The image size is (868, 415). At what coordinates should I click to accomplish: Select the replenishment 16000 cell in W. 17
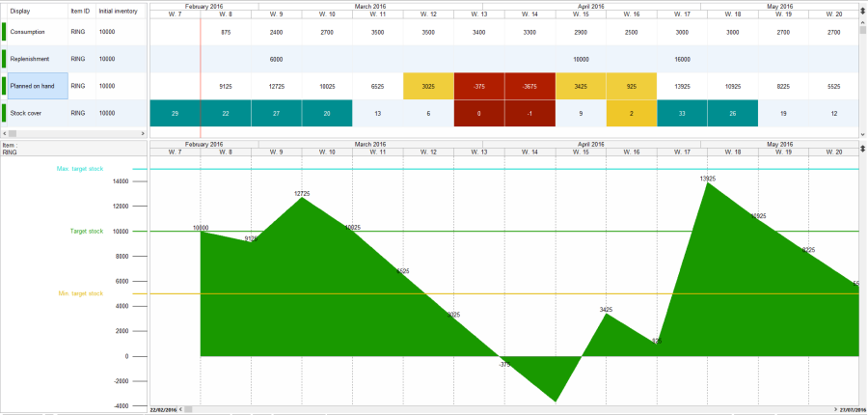[681, 59]
